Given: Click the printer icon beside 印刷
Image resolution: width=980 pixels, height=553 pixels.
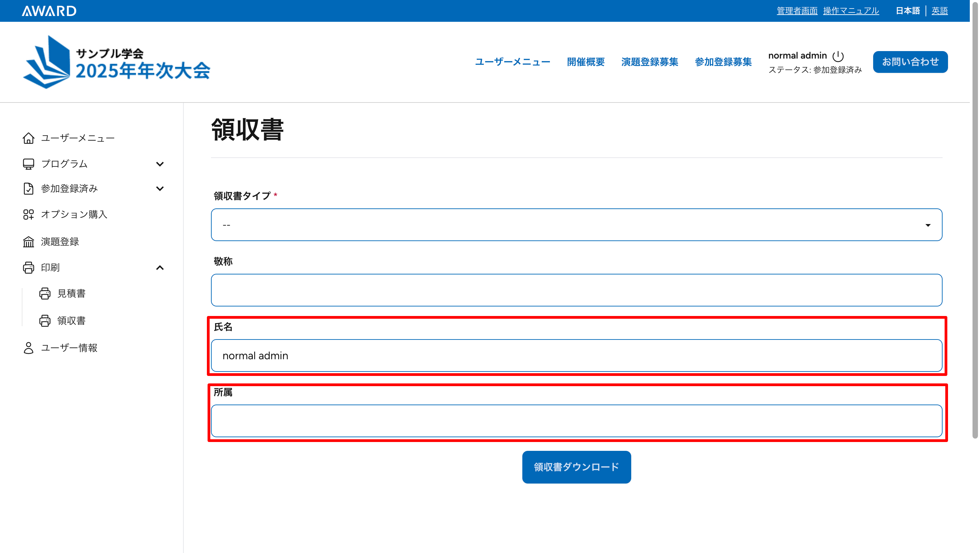Looking at the screenshot, I should point(29,268).
